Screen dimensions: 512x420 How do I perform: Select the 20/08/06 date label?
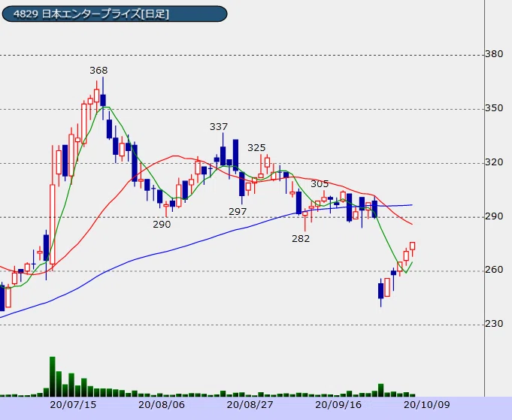tap(162, 405)
